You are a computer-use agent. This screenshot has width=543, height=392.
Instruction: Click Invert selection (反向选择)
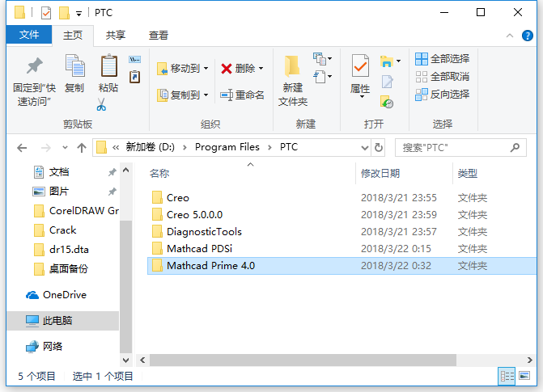[442, 94]
